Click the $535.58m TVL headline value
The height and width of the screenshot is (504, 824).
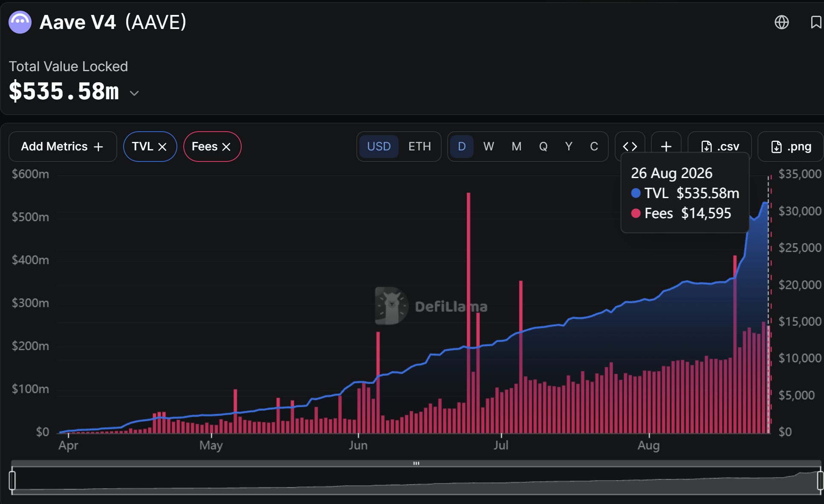click(64, 92)
